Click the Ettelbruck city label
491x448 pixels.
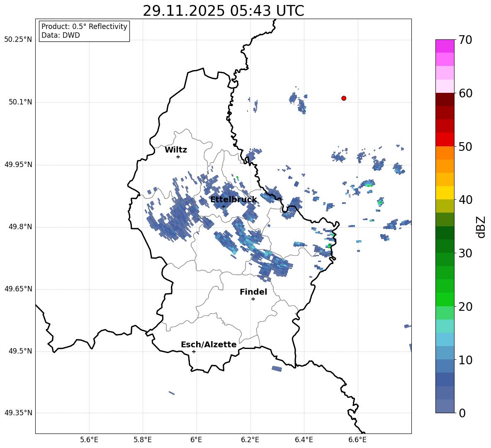click(x=233, y=200)
